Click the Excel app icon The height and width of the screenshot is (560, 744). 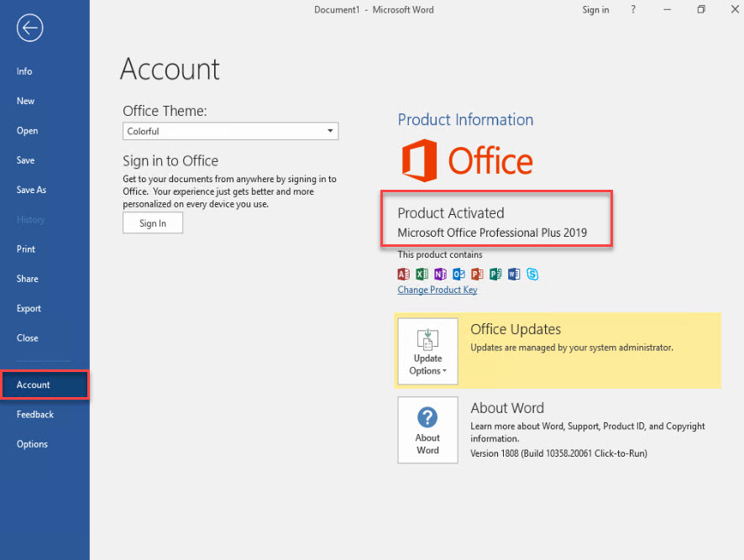[422, 274]
